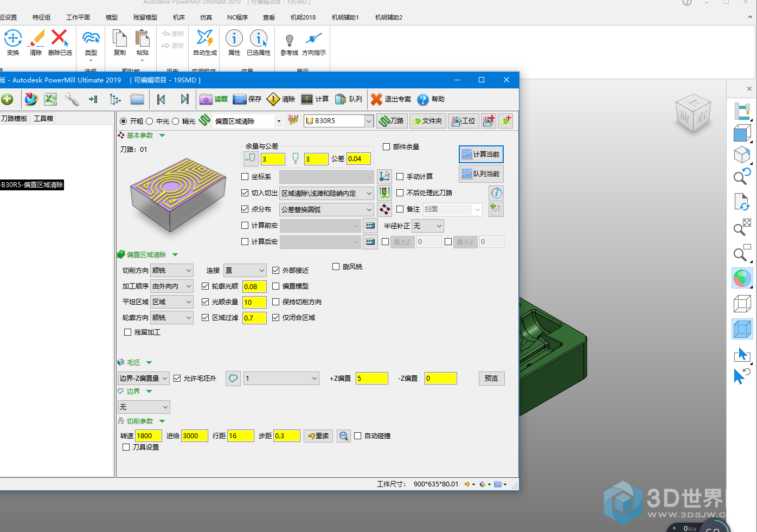757x532 pixels.
Task: Enable the 旋风铣 checkbox
Action: tap(336, 267)
